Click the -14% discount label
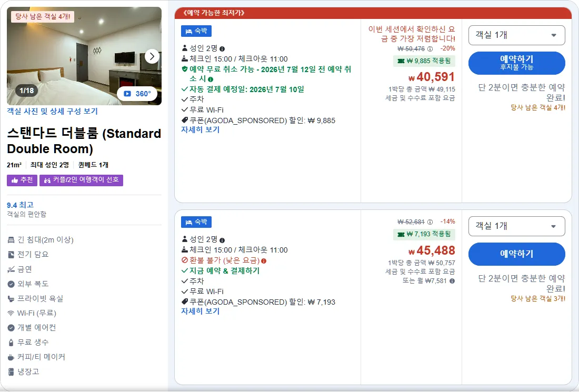This screenshot has width=579, height=392. [447, 222]
